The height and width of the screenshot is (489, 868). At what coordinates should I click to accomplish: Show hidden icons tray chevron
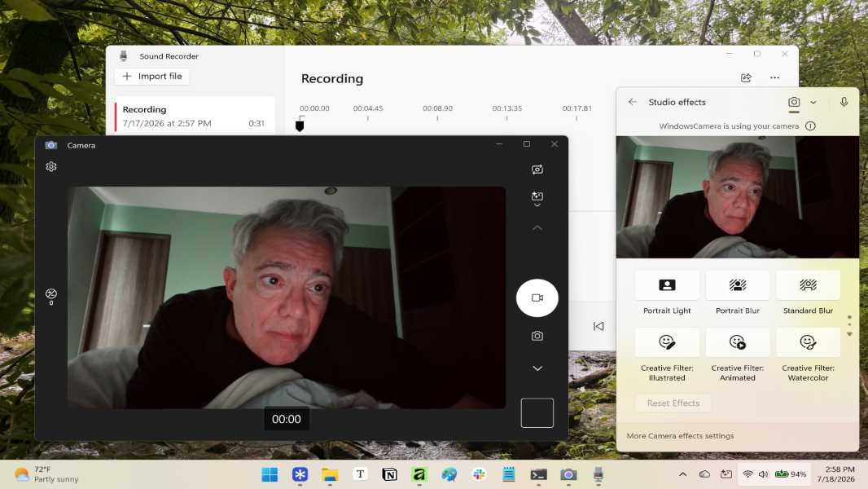(682, 474)
